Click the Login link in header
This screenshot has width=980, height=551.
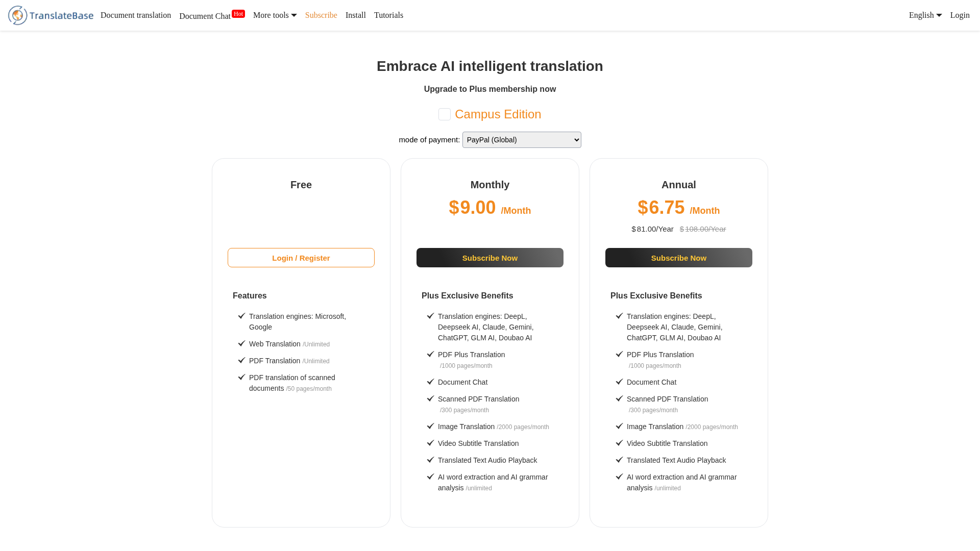tap(960, 15)
